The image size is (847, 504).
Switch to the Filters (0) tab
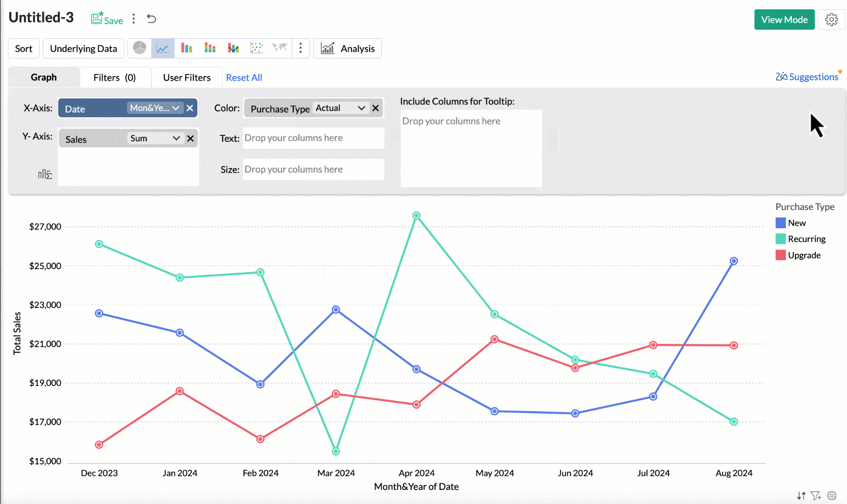coord(115,77)
